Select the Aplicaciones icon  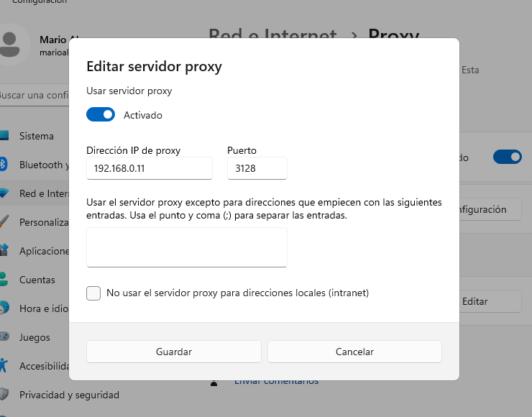pyautogui.click(x=4, y=250)
